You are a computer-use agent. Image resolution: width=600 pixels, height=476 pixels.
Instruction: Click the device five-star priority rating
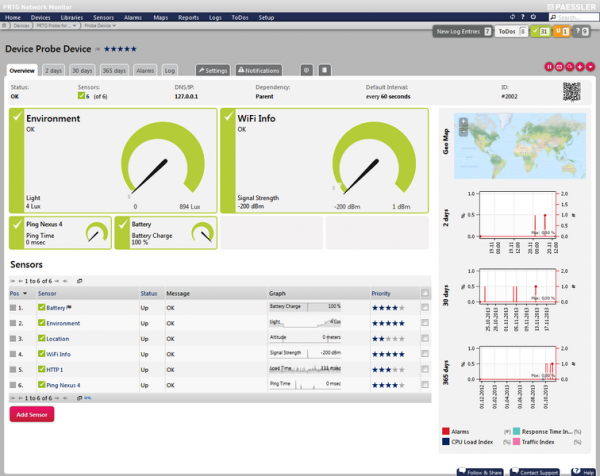120,49
